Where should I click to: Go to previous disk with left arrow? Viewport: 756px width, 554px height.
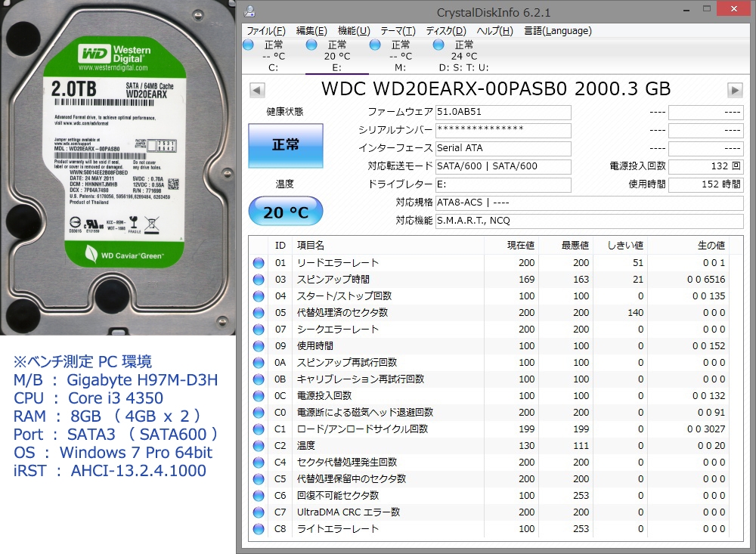pos(257,90)
